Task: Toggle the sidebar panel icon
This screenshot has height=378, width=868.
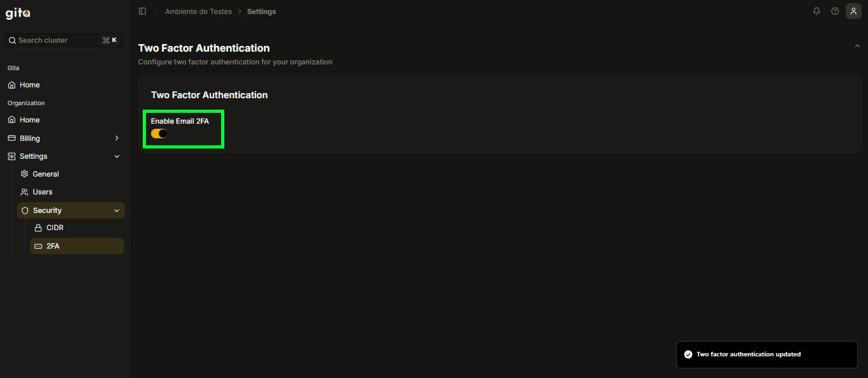Action: pyautogui.click(x=142, y=11)
